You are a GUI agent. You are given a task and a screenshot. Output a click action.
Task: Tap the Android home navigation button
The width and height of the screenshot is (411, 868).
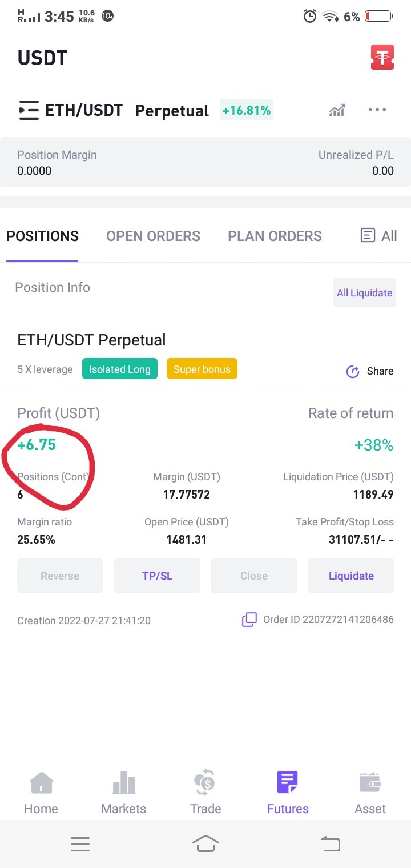tap(205, 843)
